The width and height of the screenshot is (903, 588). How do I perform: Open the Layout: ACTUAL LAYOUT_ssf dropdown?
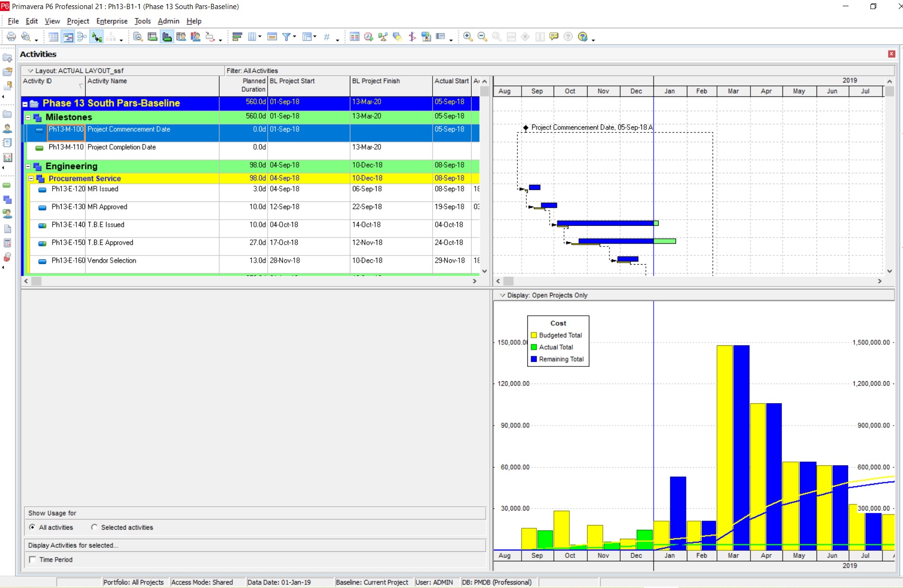(30, 71)
